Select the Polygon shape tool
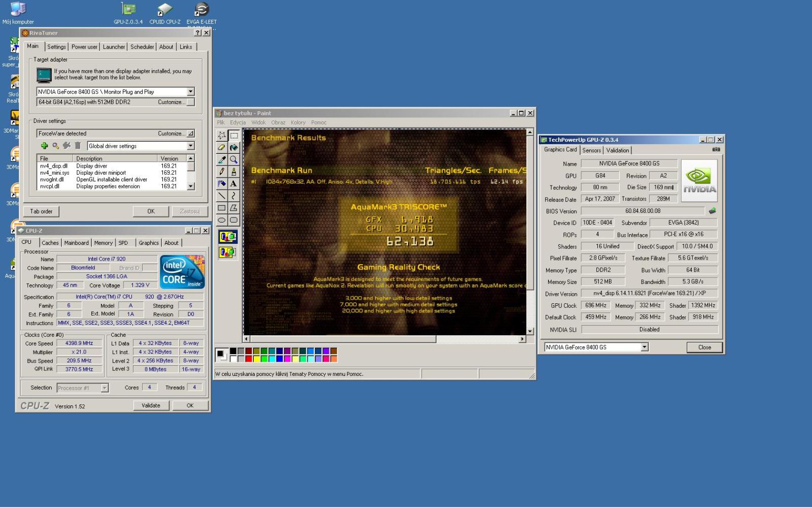This screenshot has height=508, width=812. pos(233,208)
